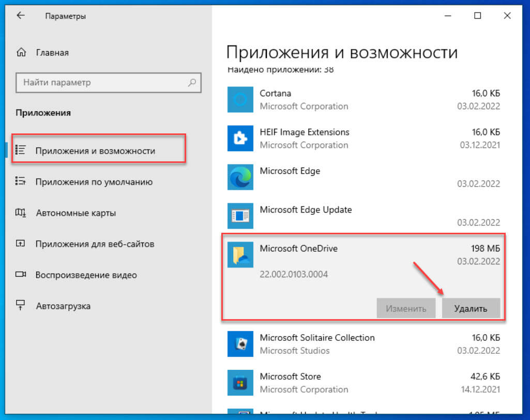The image size is (530, 420).
Task: Open Автономные карты section
Action: pyautogui.click(x=76, y=213)
